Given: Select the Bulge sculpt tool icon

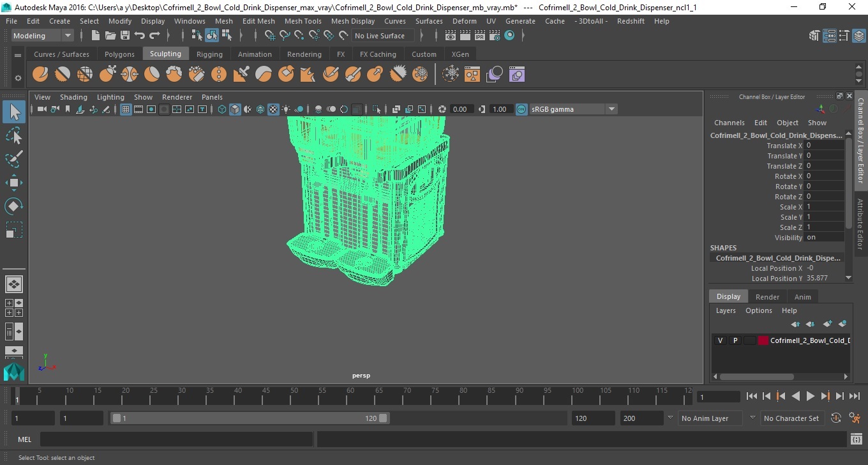Looking at the screenshot, I should point(375,75).
